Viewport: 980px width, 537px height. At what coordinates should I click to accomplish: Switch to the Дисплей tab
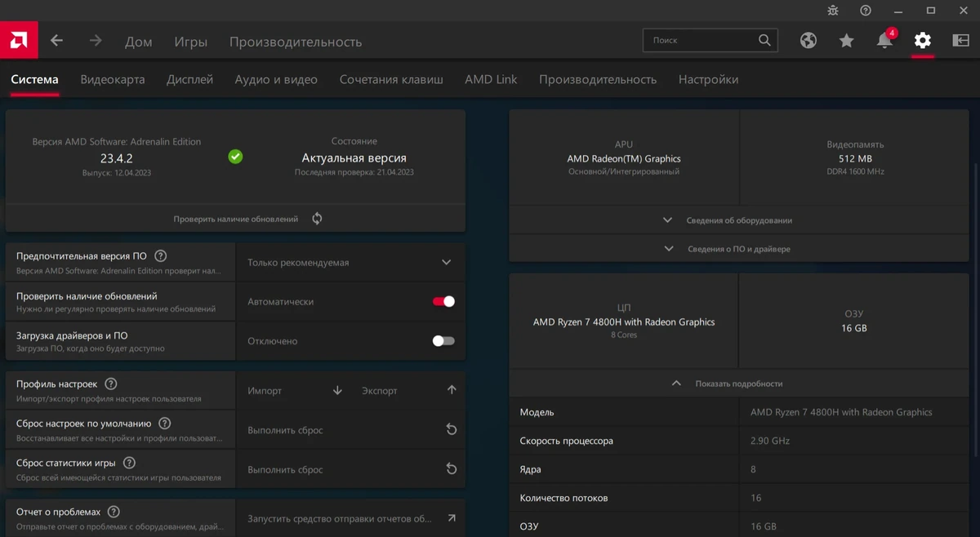pyautogui.click(x=189, y=79)
